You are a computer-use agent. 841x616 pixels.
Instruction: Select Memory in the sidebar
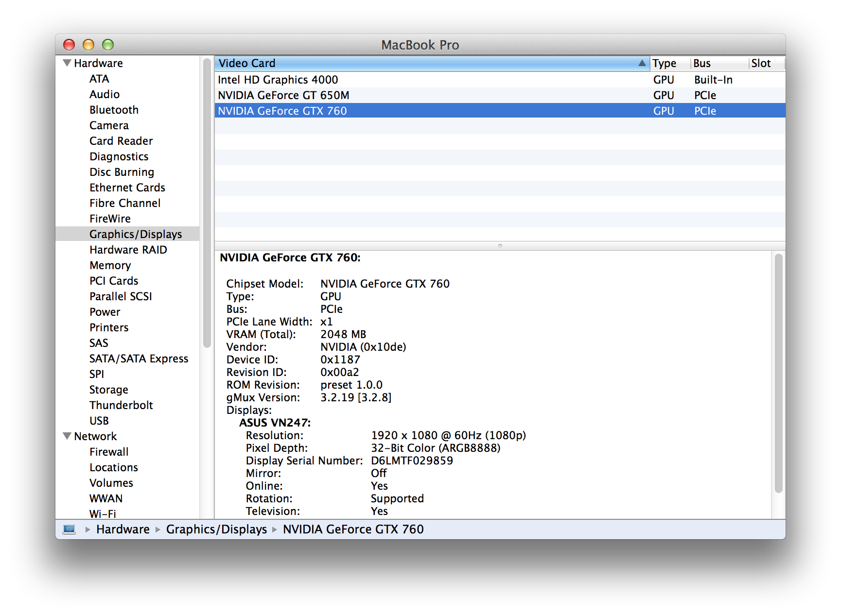point(110,265)
